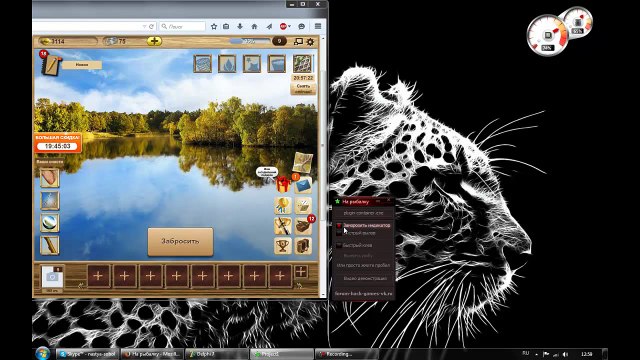
Task: Click the plugin-container.exe field in the bot
Action: (x=363, y=213)
